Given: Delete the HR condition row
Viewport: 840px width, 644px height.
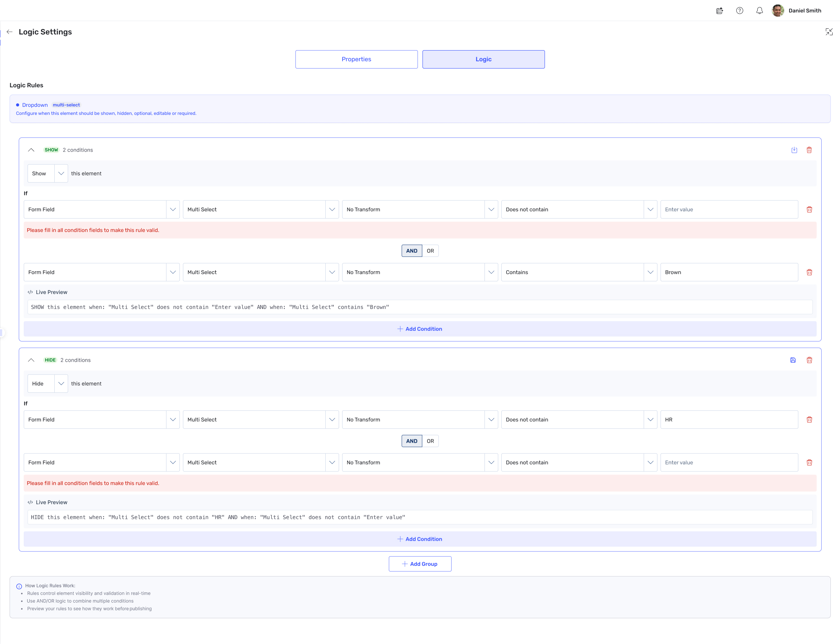Looking at the screenshot, I should 809,419.
